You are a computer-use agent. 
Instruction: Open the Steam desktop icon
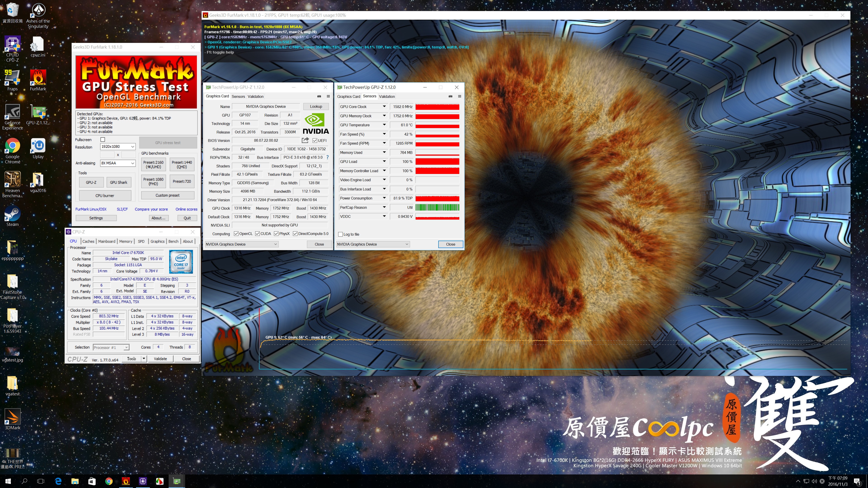(12, 216)
